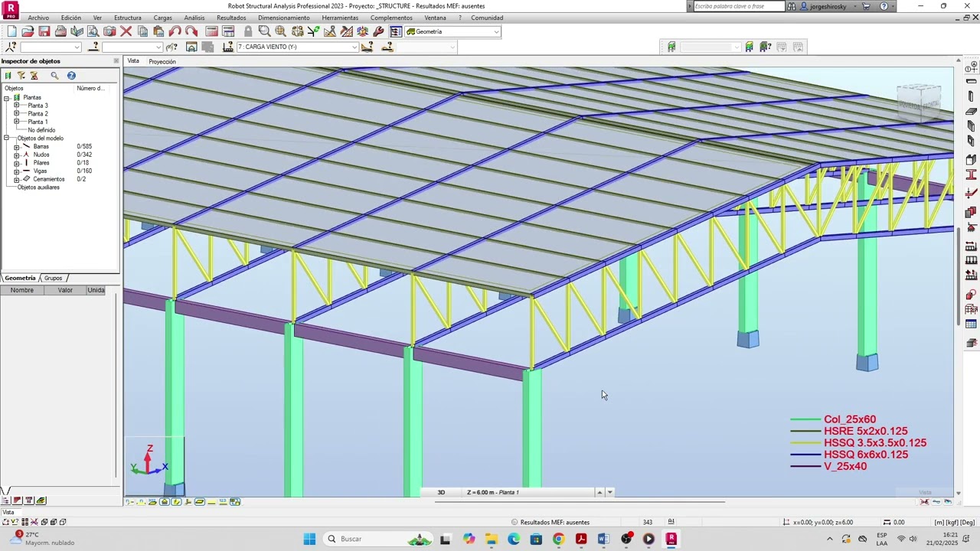
Task: Open the Dimensionamiento menu
Action: pos(284,18)
